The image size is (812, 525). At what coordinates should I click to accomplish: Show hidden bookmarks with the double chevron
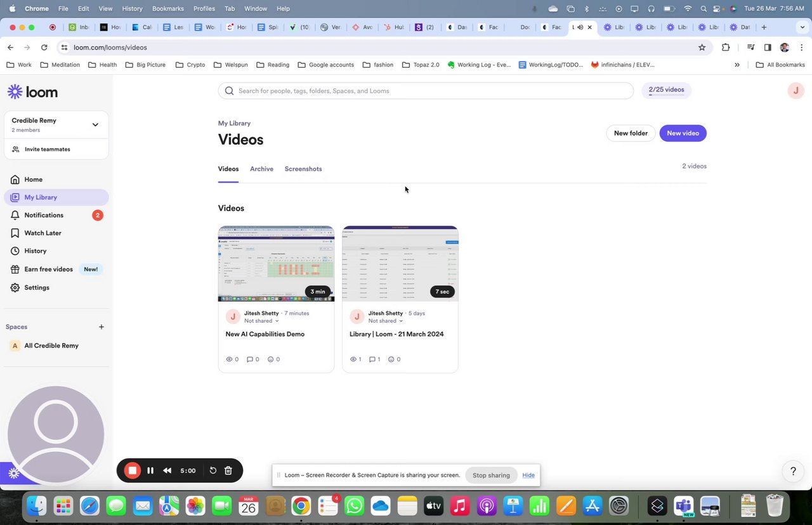737,65
